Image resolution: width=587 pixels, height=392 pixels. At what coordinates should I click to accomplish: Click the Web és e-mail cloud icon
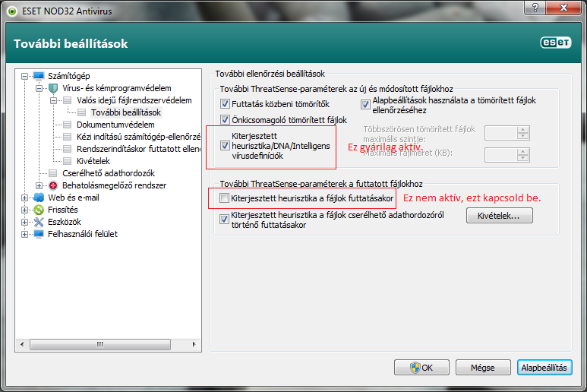click(39, 198)
